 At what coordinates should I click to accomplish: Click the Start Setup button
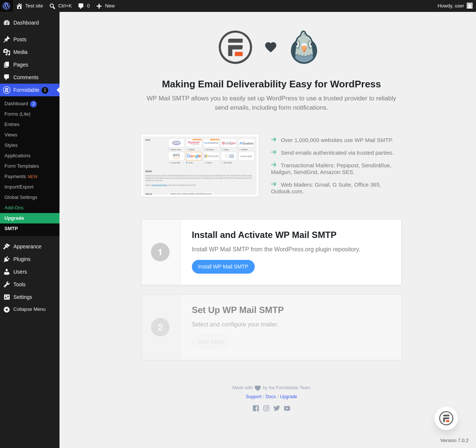(x=211, y=342)
